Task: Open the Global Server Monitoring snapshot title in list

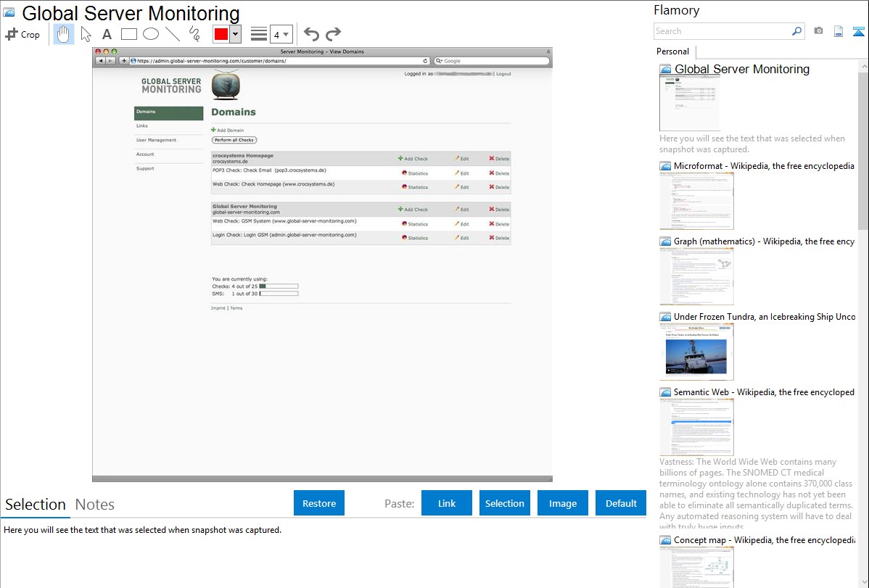Action: (742, 70)
